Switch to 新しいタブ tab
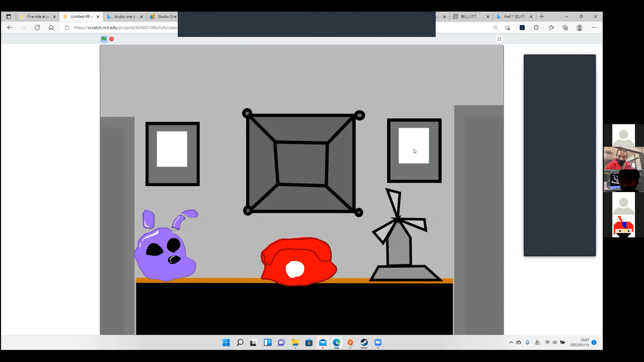This screenshot has height=362, width=644. coord(471,17)
